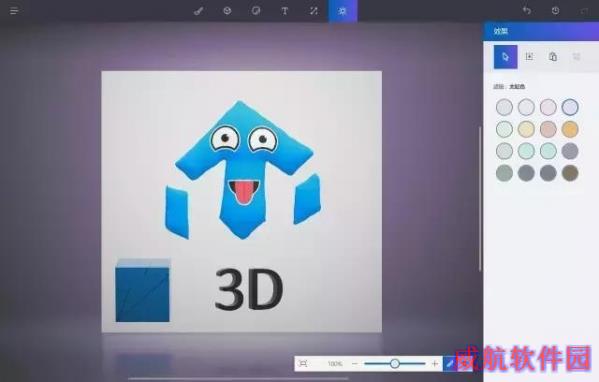Click the minus zoom out button

coord(355,363)
